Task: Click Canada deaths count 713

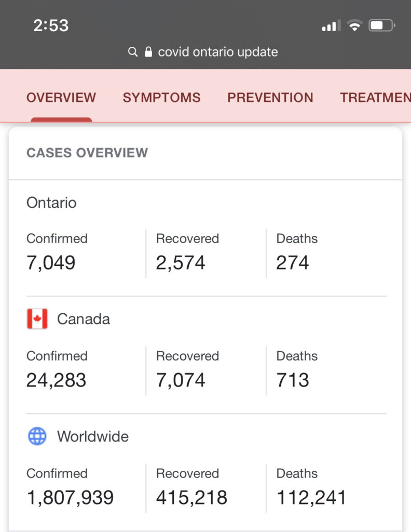Action: tap(293, 380)
